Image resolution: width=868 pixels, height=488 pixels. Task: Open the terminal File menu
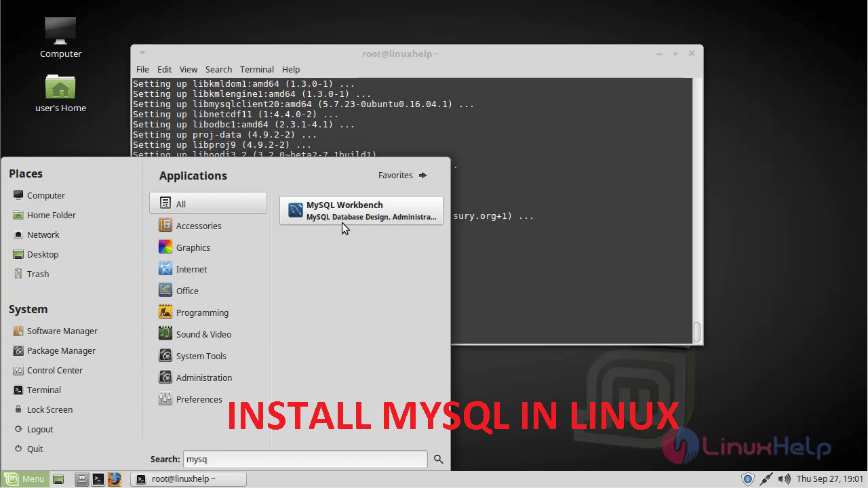coord(142,69)
